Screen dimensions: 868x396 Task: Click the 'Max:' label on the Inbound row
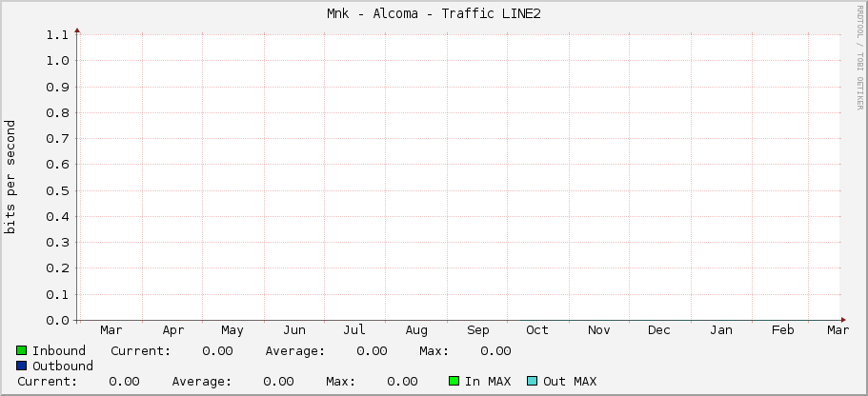(x=434, y=350)
